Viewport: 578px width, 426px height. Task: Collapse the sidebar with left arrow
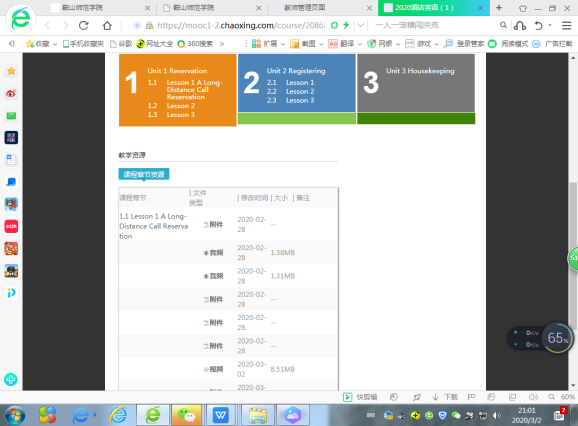point(11,44)
